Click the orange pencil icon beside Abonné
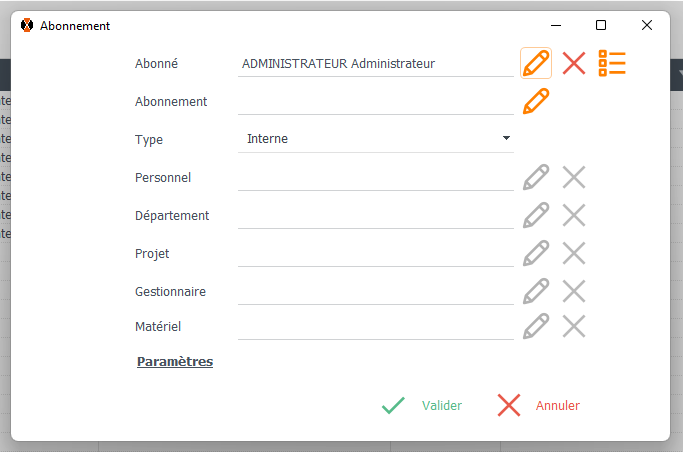This screenshot has height=452, width=683. tap(536, 63)
